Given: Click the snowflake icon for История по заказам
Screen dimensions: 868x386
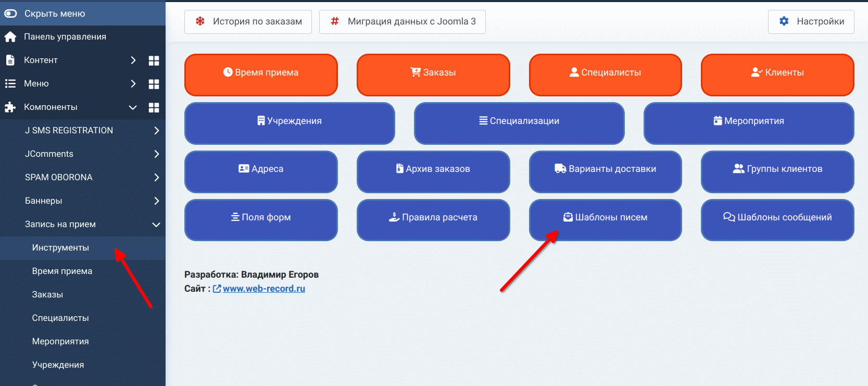Looking at the screenshot, I should pyautogui.click(x=200, y=21).
